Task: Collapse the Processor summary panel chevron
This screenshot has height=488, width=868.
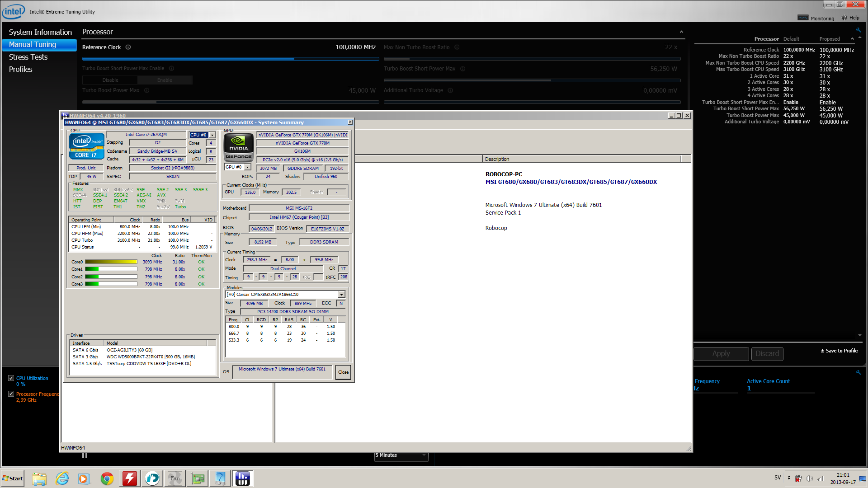Action: click(x=853, y=39)
